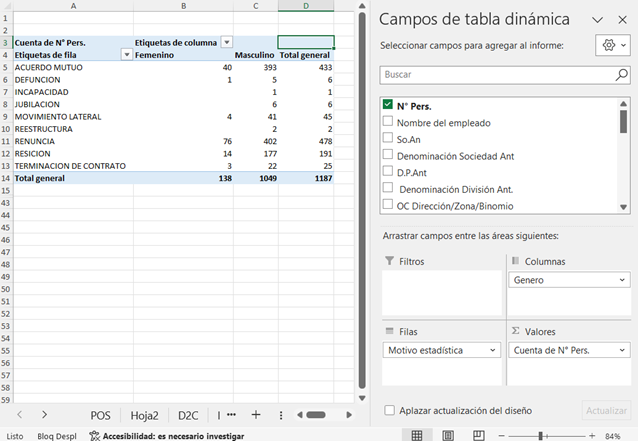Image resolution: width=638 pixels, height=441 pixels.
Task: Enable Aplazar actualización del diseño
Action: 390,410
